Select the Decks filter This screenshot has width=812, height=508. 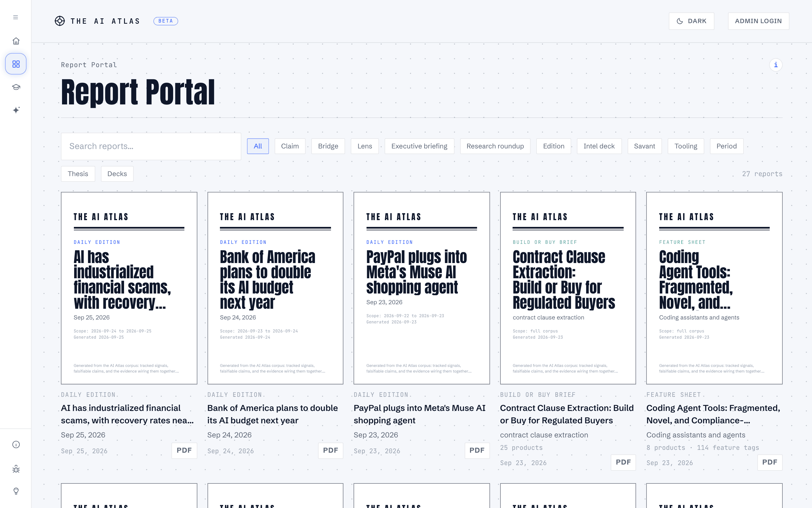[x=117, y=174]
